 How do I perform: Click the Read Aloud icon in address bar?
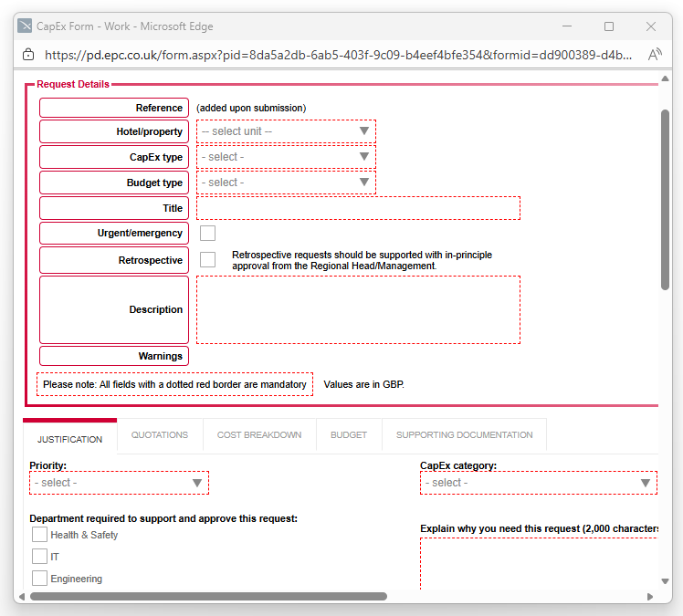(x=654, y=55)
